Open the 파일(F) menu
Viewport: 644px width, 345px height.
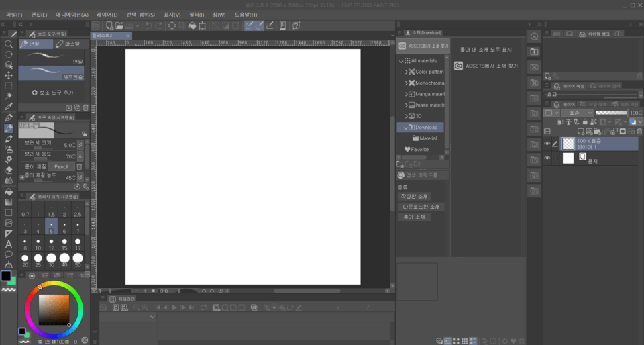point(14,15)
